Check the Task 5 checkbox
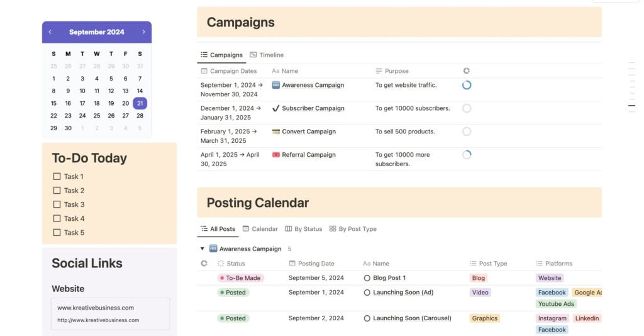 (57, 232)
